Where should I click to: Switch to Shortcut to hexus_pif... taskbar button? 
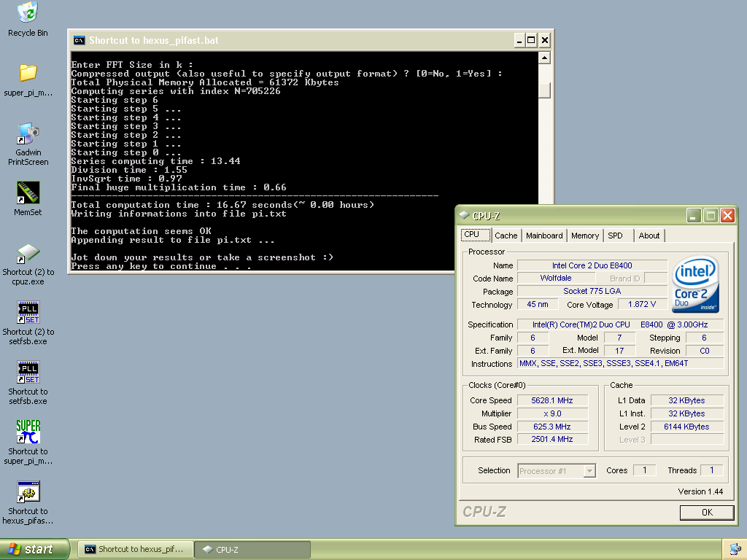(x=136, y=550)
